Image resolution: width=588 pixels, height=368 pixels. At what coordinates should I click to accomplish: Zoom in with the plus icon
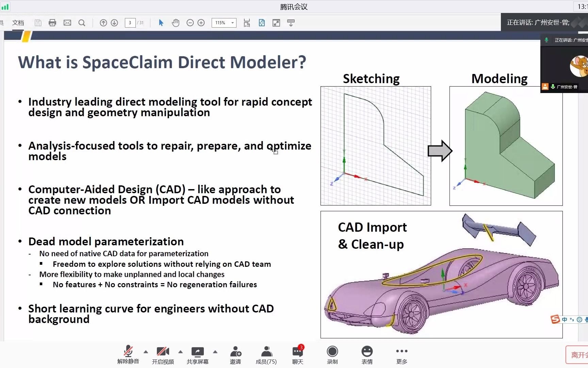coord(201,23)
